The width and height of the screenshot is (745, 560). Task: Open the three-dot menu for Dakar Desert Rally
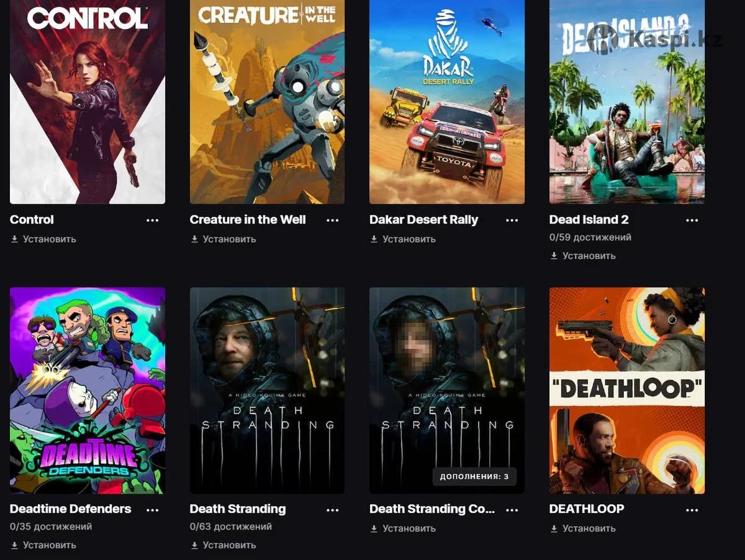(x=512, y=220)
